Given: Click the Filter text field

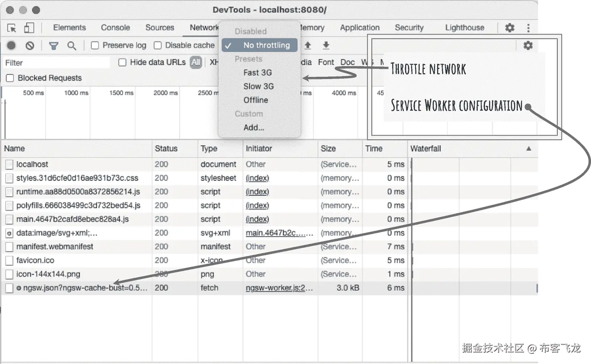Looking at the screenshot, I should click(56, 63).
